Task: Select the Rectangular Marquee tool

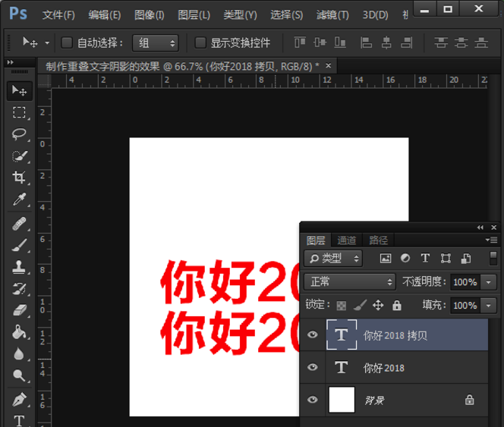Action: tap(19, 113)
